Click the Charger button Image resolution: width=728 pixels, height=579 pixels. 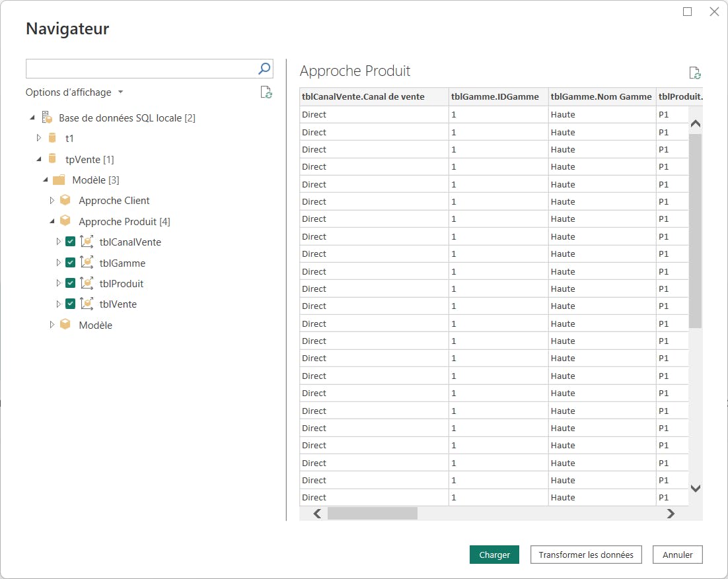pyautogui.click(x=494, y=555)
